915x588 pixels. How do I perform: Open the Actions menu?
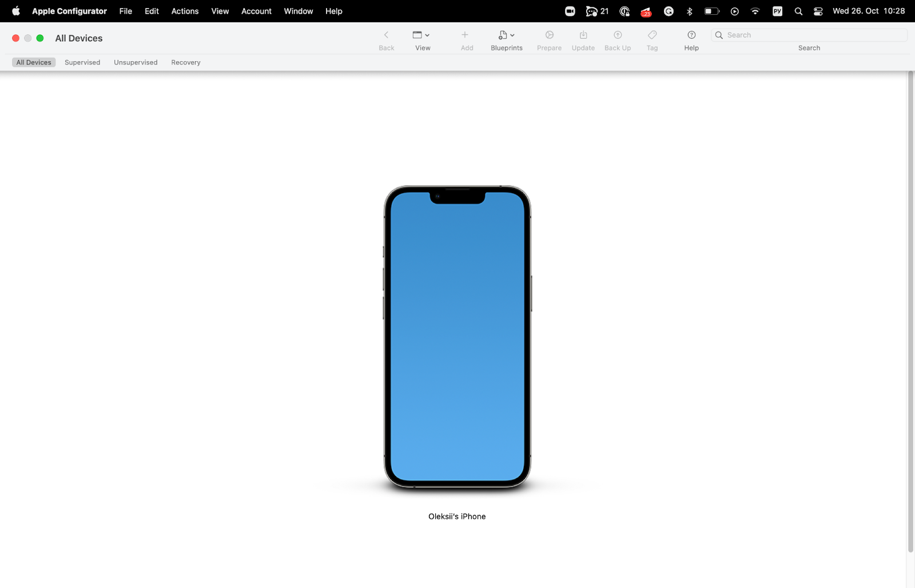click(x=185, y=11)
